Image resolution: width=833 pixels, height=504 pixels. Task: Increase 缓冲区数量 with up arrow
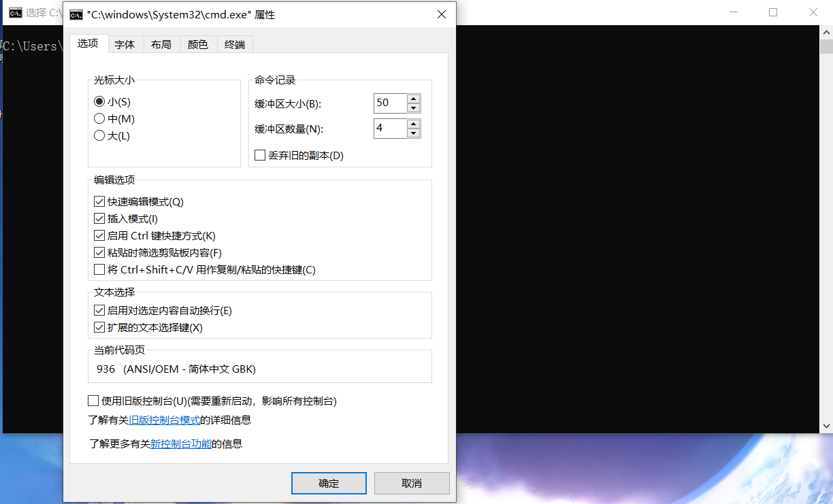click(414, 124)
